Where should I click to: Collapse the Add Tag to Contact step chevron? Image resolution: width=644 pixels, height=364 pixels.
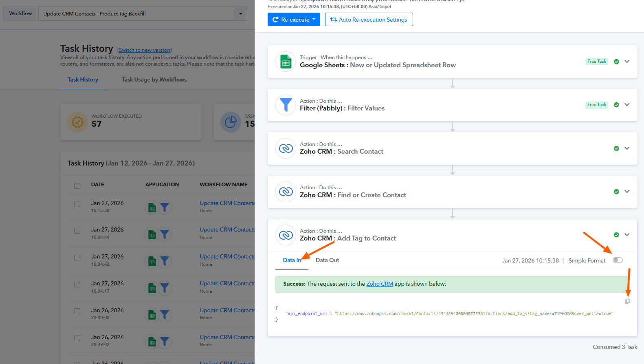627,235
